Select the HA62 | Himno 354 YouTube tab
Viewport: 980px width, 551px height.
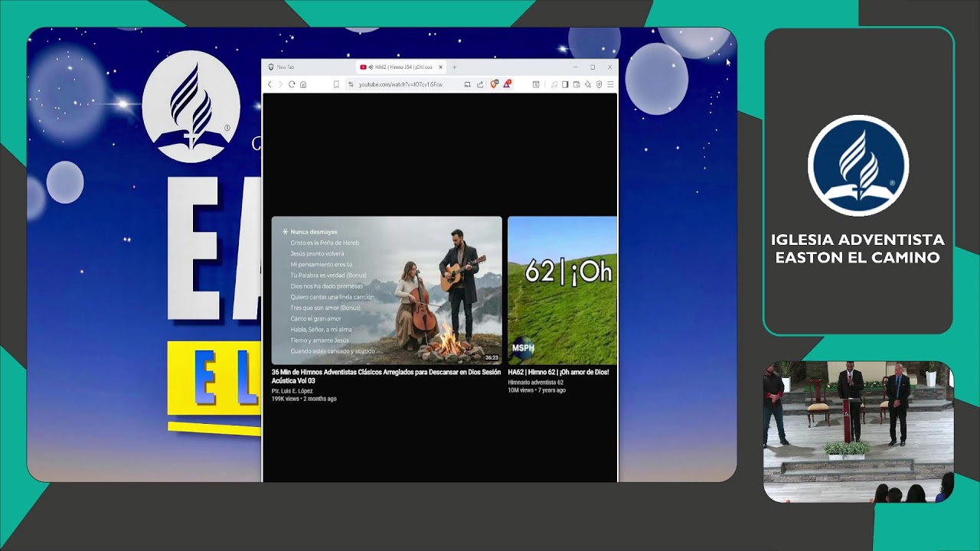[x=401, y=67]
